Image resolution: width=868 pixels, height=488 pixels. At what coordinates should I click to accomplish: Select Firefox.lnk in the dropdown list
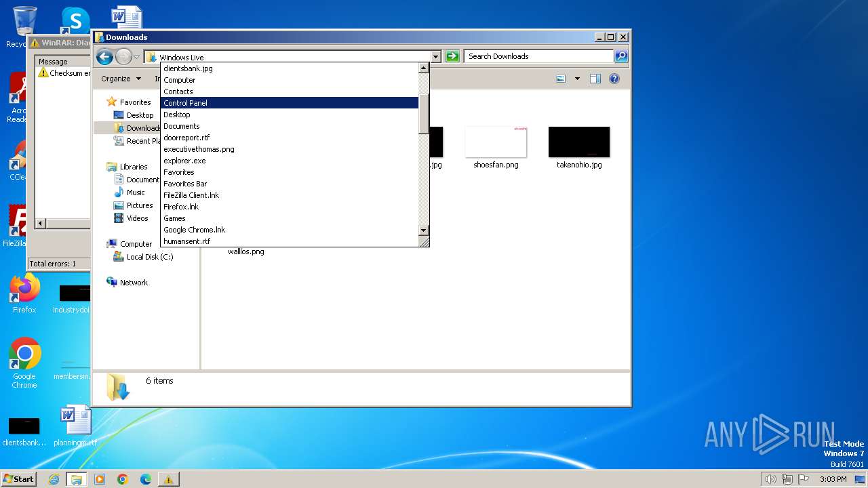pos(290,207)
